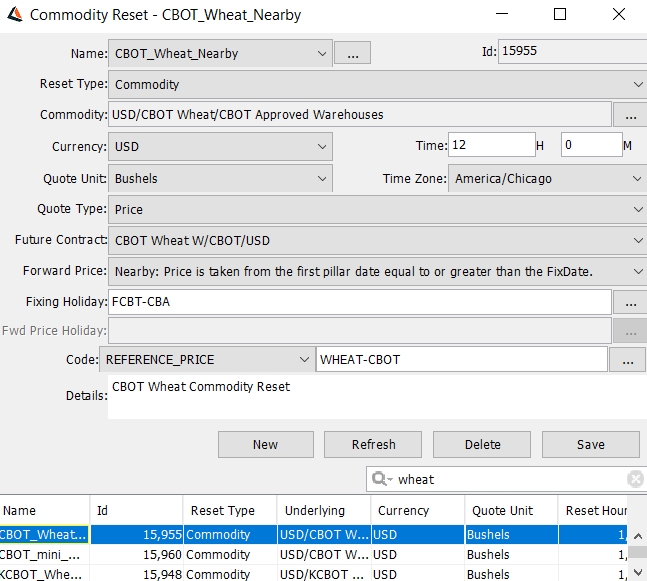Expand the Quote Type Price dropdown
647x581 pixels.
(x=378, y=210)
